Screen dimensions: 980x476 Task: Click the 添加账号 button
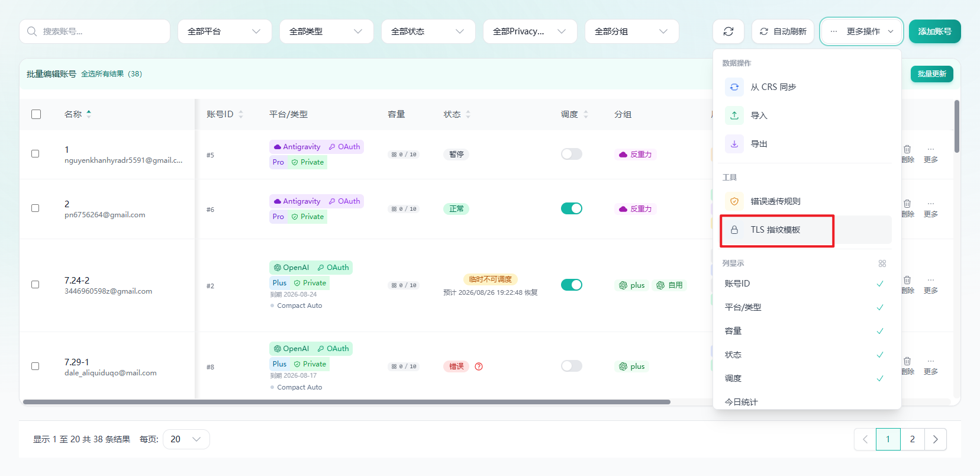coord(935,31)
